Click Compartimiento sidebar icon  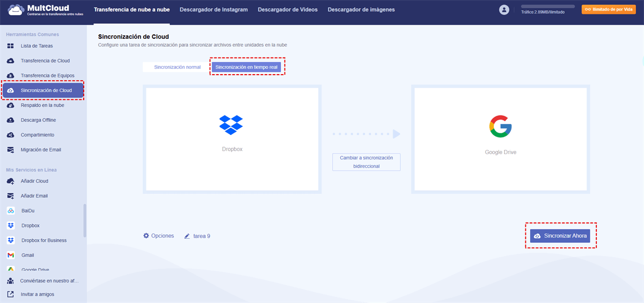10,135
